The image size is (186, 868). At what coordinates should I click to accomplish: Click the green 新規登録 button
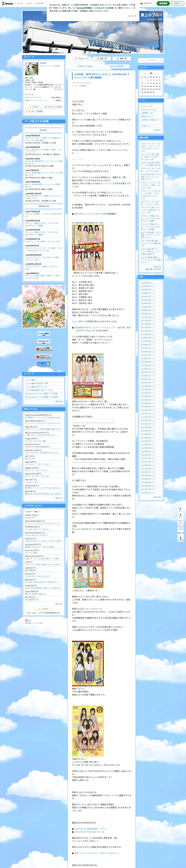click(163, 3)
